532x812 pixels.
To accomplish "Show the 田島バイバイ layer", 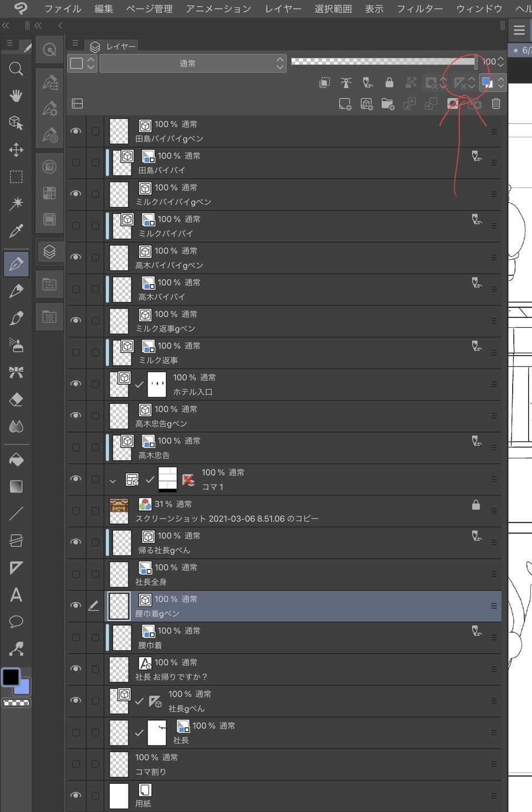I will [x=76, y=163].
